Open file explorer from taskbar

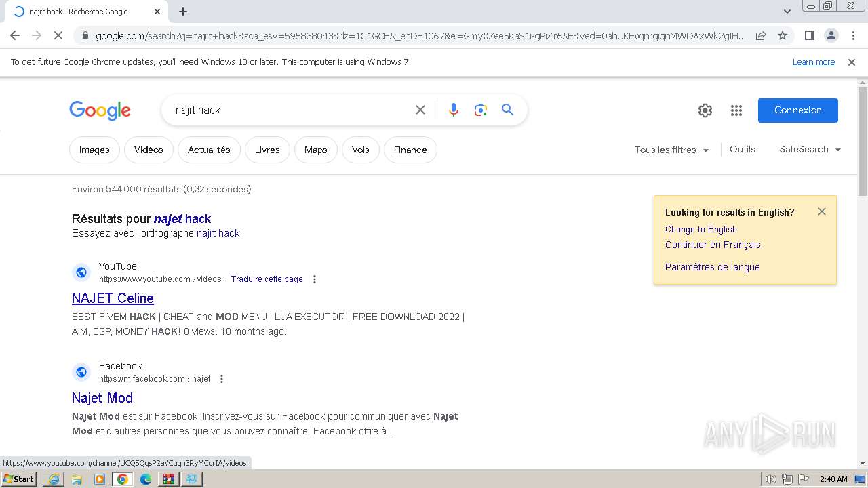[77, 479]
